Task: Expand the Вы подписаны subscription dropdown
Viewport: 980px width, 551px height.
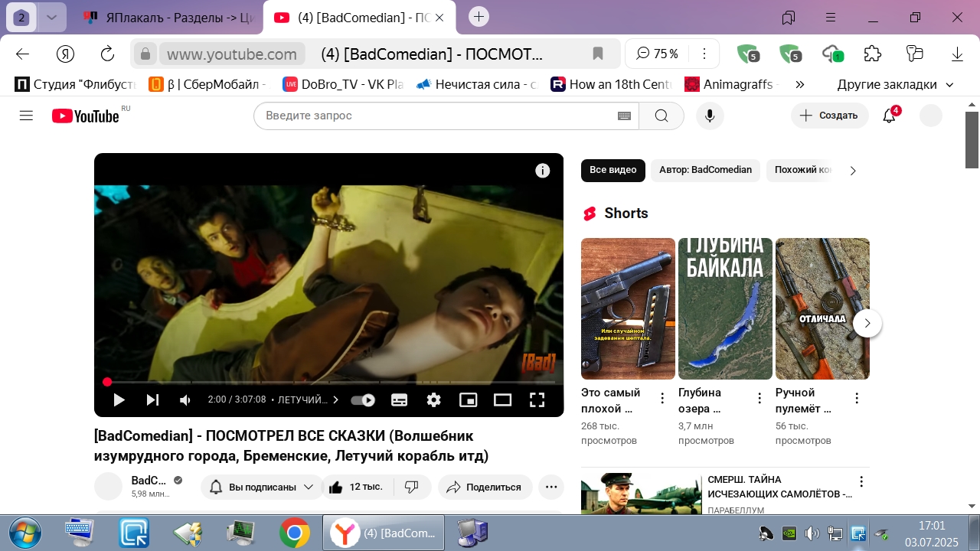Action: click(263, 487)
